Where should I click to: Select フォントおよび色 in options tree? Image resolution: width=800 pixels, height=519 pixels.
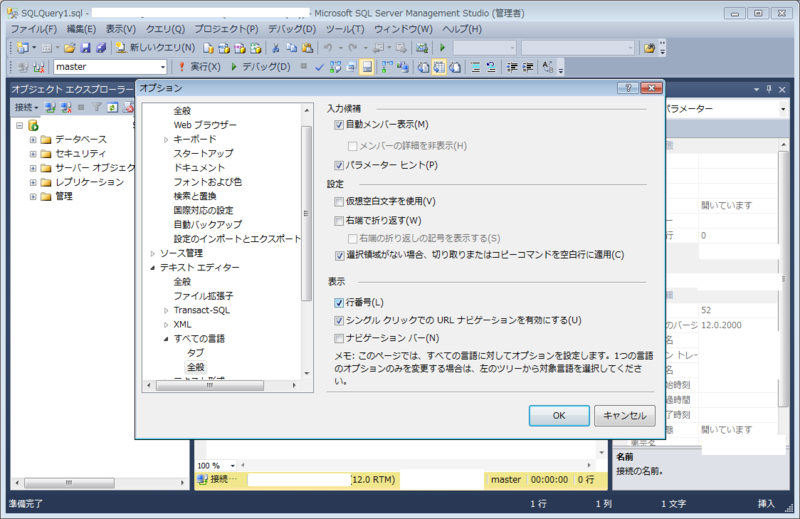pos(208,182)
